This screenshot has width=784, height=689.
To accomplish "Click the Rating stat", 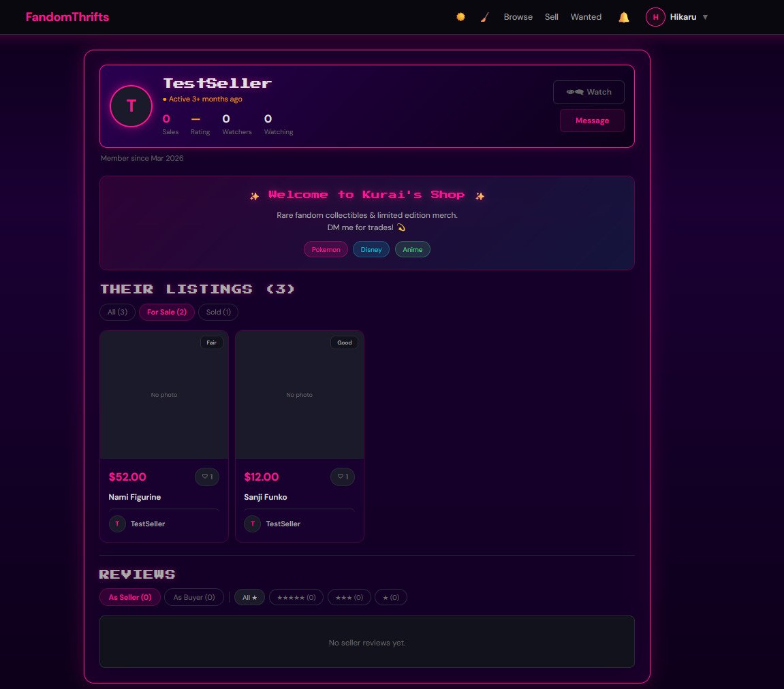I will (200, 124).
